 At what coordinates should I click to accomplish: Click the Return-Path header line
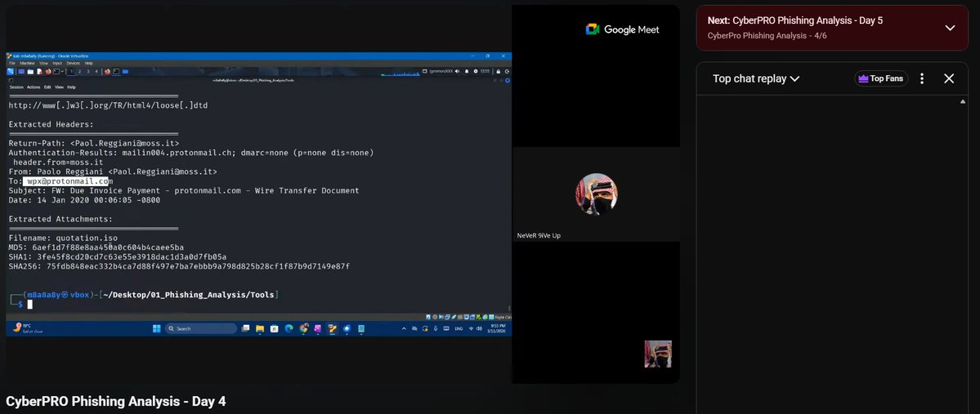click(94, 144)
